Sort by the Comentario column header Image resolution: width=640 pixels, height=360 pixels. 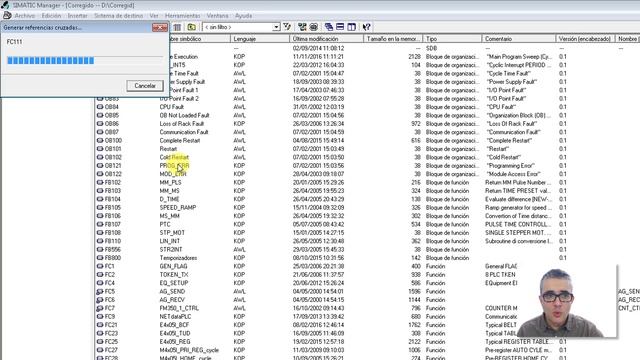click(x=519, y=39)
